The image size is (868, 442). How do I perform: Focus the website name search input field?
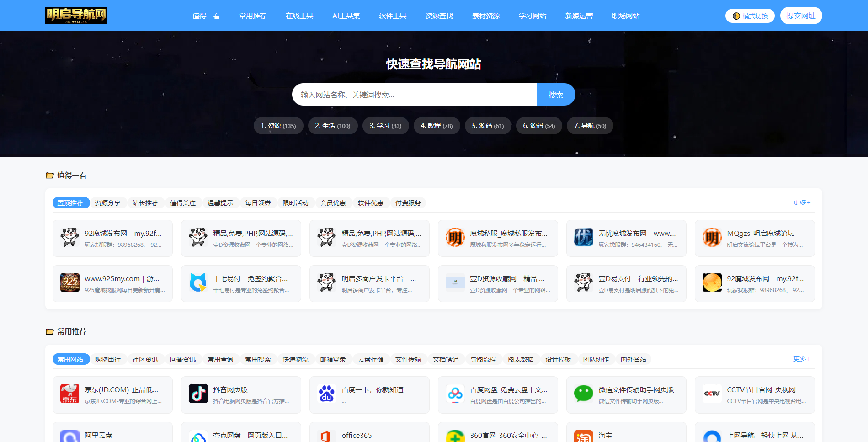coord(415,95)
